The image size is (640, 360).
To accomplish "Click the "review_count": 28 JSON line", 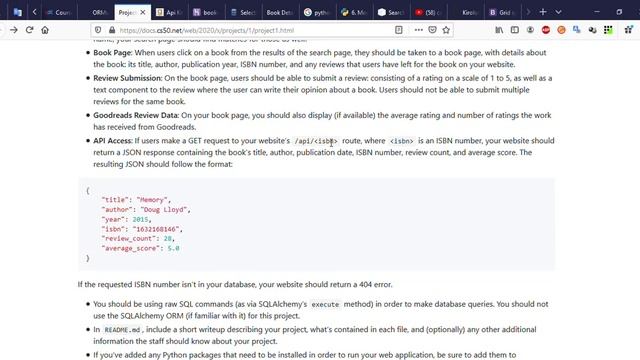I will tap(138, 238).
